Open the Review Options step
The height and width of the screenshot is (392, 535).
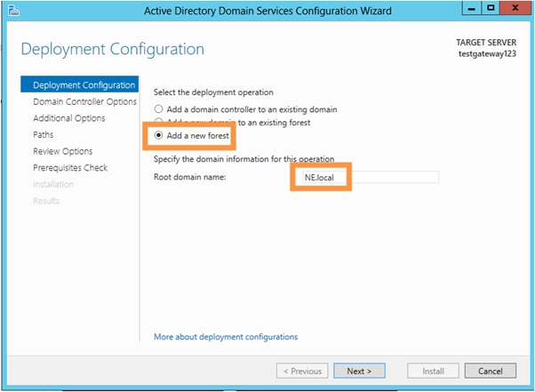pos(63,151)
